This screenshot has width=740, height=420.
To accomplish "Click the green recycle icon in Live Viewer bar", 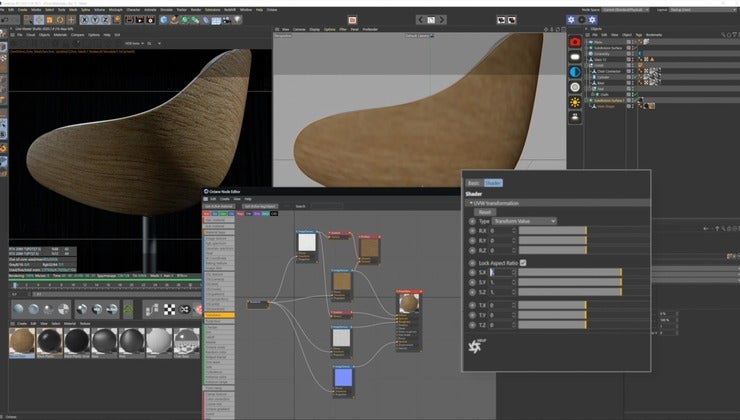I will (x=128, y=310).
